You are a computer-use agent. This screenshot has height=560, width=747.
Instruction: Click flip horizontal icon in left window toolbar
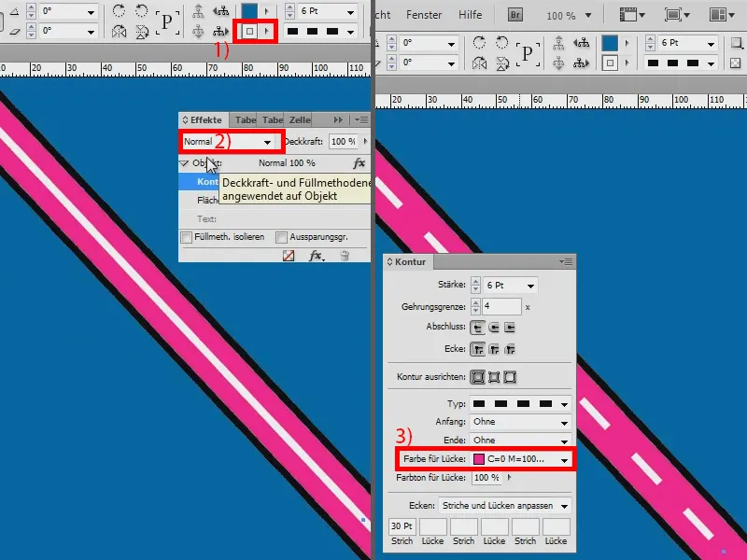120,32
